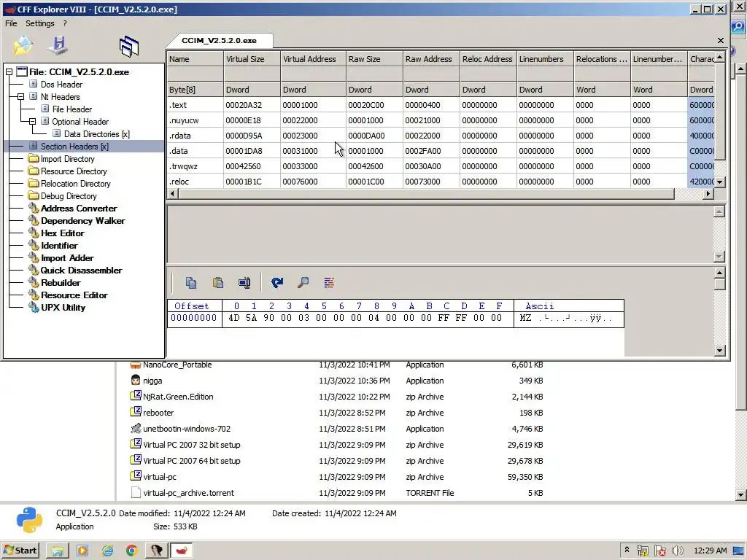This screenshot has width=747, height=560.
Task: Open the File menu
Action: click(11, 23)
